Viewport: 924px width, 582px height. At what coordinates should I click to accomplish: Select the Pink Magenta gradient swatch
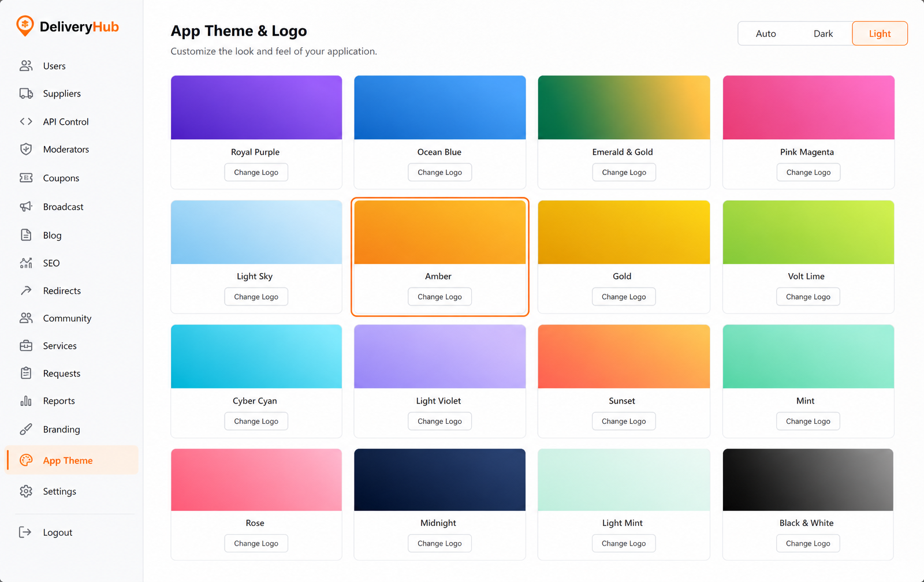click(x=808, y=107)
